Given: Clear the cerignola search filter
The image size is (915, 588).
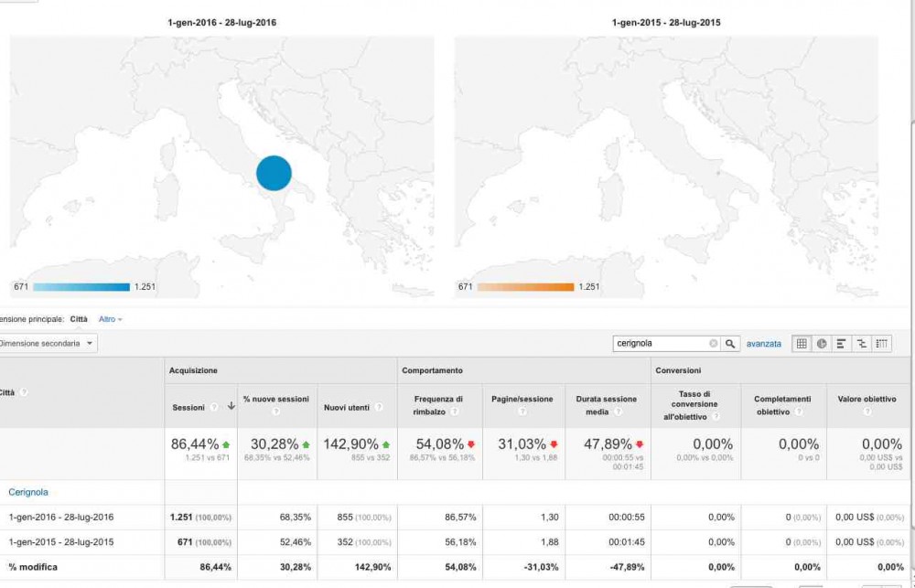Looking at the screenshot, I should (x=714, y=344).
